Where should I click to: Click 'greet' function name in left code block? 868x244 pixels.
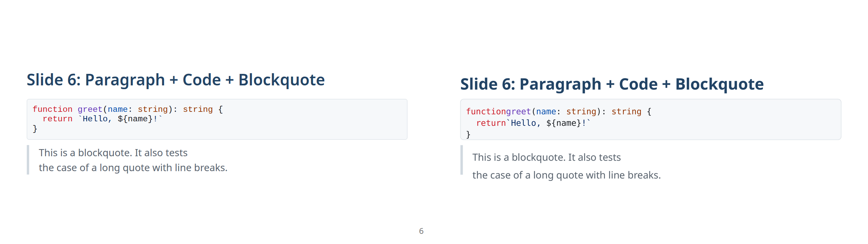click(90, 109)
